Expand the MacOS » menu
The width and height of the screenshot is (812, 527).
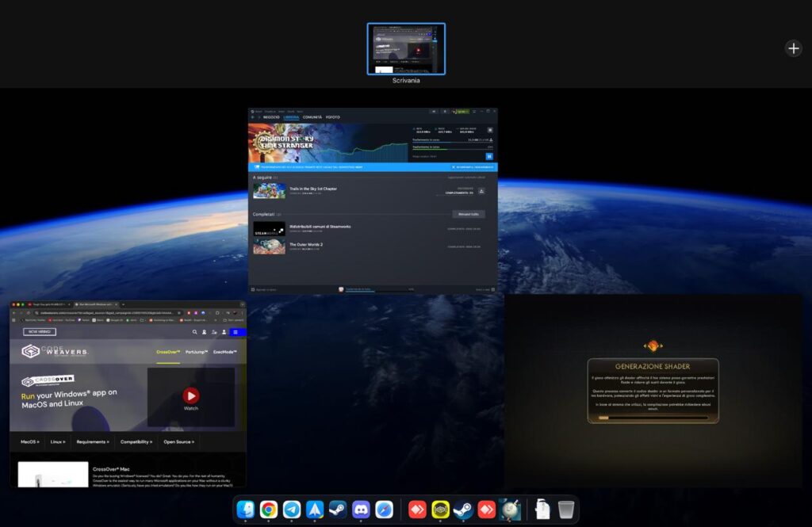tap(30, 441)
